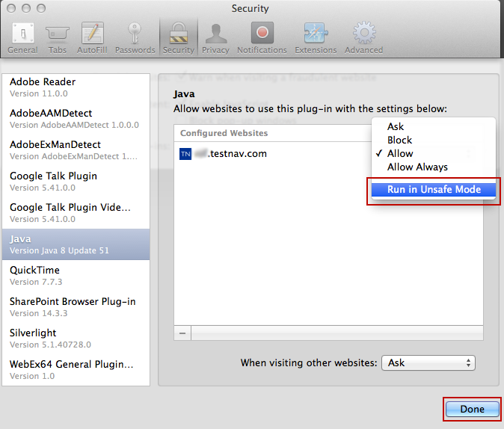
Task: Select Block in the popup menu
Action: tap(399, 140)
